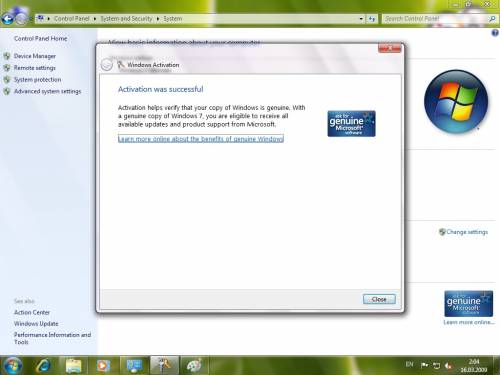This screenshot has height=375, width=500.
Task: Open Performance Information and Tools
Action: tap(52, 338)
